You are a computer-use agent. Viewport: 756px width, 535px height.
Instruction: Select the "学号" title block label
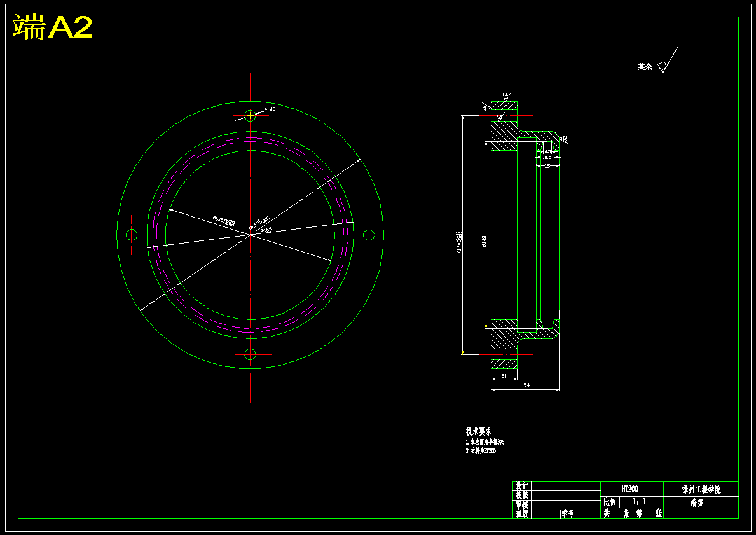568,514
